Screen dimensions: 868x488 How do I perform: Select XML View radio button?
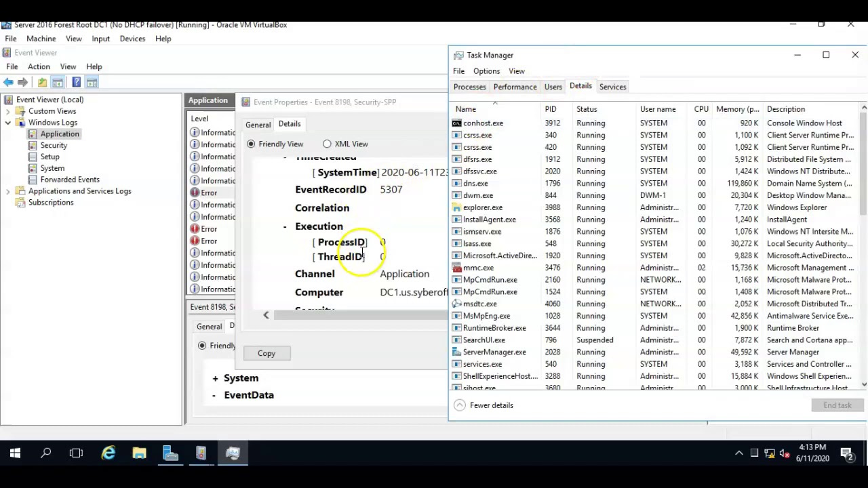[x=327, y=144]
